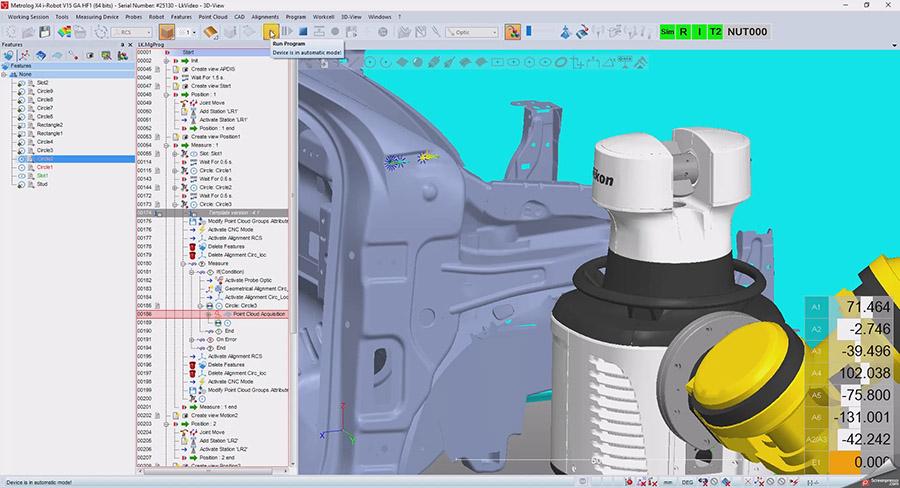This screenshot has height=488, width=900.
Task: Click the close X on Features panel
Action: point(128,45)
